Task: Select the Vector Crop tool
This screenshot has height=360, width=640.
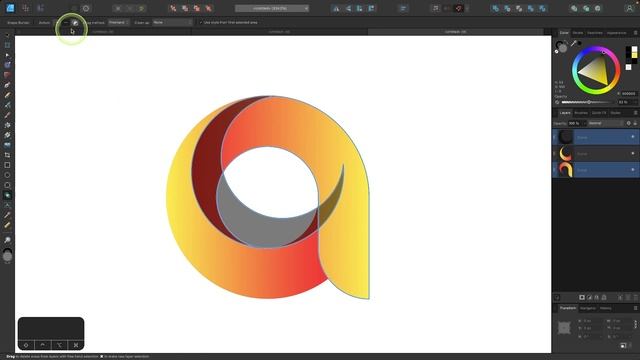Action: 7,155
